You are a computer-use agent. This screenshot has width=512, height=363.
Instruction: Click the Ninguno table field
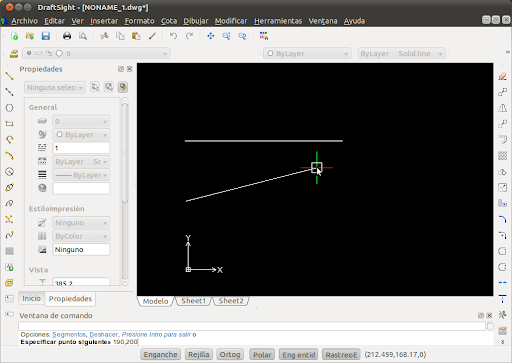click(x=81, y=250)
